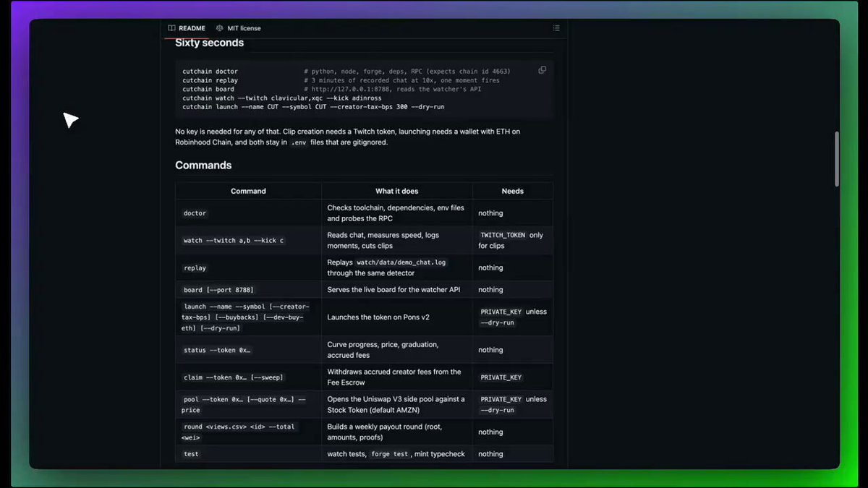Click the "Sixty seconds" heading
868x488 pixels.
pyautogui.click(x=210, y=43)
